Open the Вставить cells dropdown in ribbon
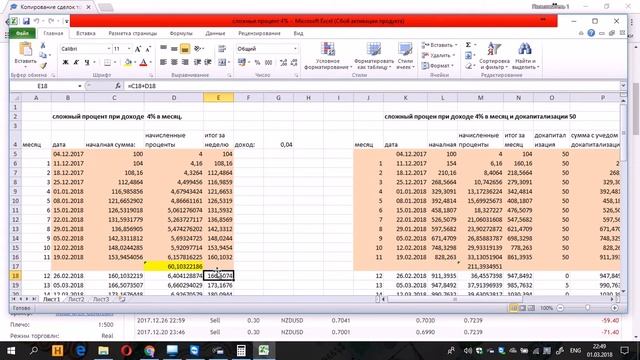640x360 pixels. point(440,45)
